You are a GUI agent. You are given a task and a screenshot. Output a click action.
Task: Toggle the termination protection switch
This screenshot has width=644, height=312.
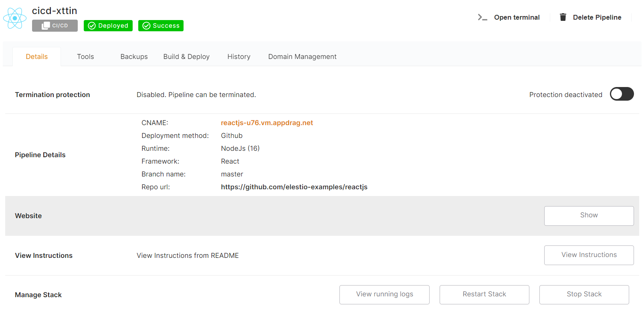coord(621,94)
